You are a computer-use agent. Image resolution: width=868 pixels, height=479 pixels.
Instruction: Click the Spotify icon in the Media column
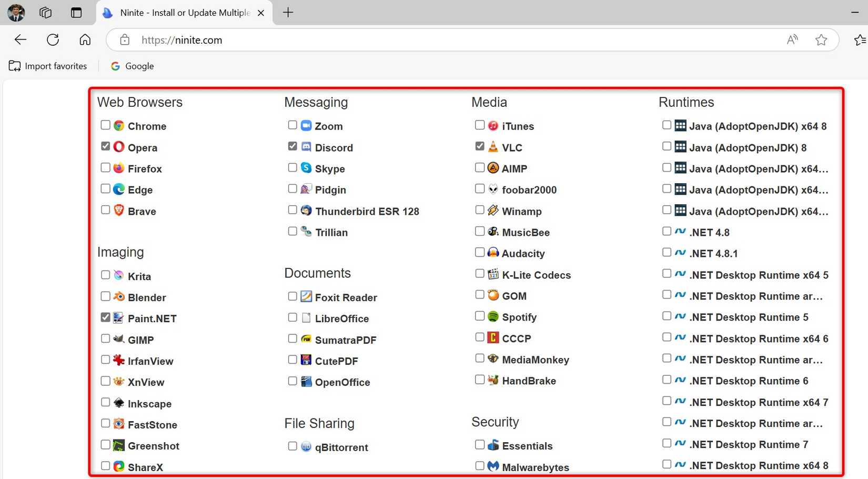coord(493,317)
